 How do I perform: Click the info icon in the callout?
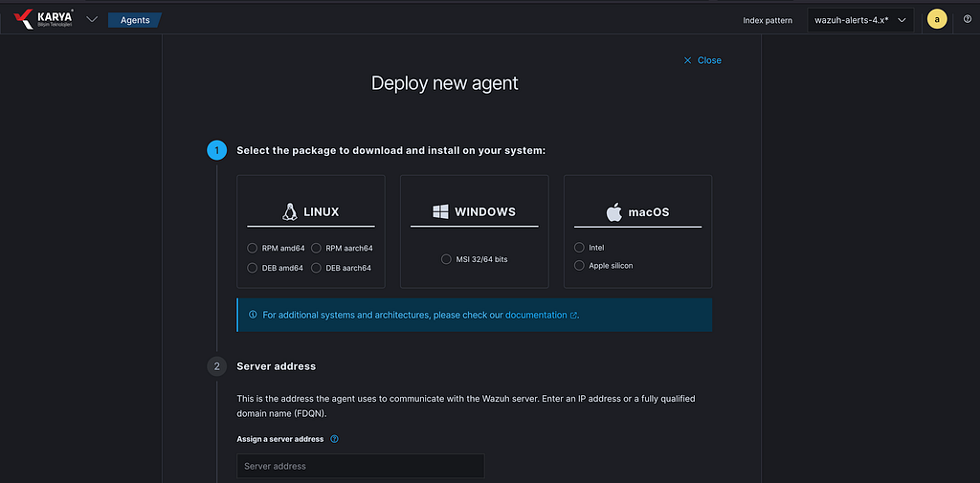point(253,315)
